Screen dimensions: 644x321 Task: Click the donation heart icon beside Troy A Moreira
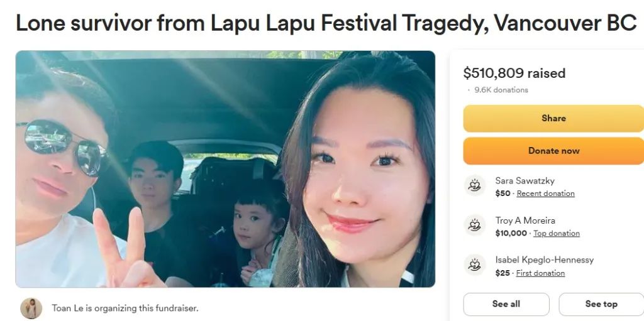(x=474, y=225)
